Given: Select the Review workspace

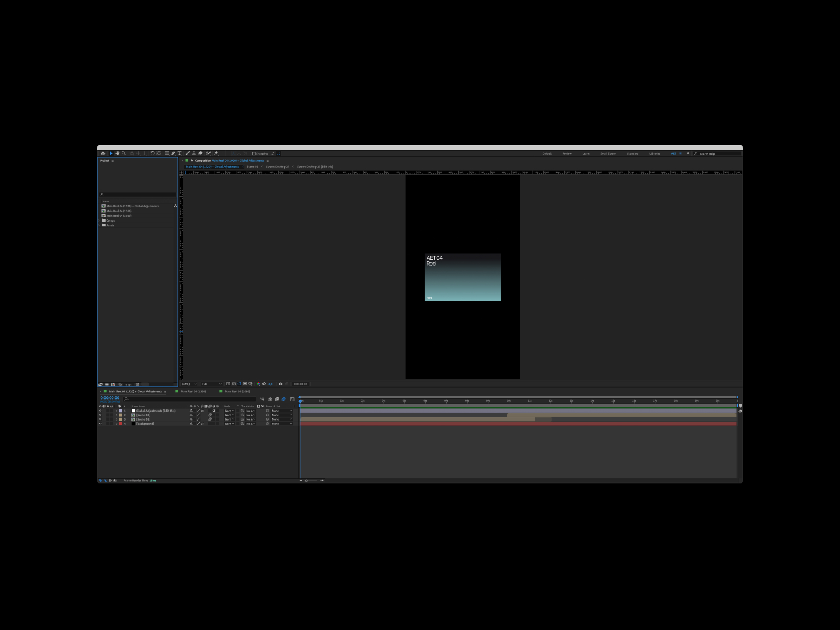Looking at the screenshot, I should (x=567, y=154).
